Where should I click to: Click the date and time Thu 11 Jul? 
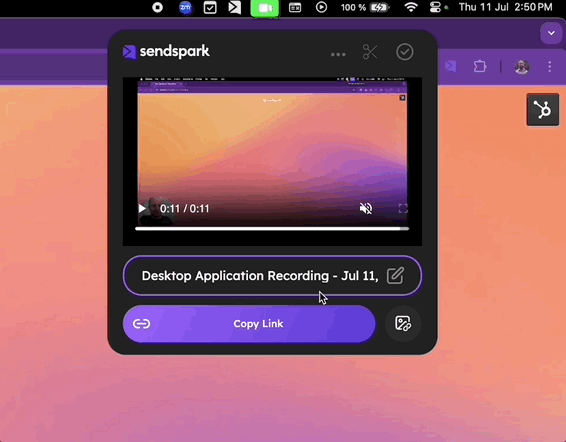click(x=505, y=7)
